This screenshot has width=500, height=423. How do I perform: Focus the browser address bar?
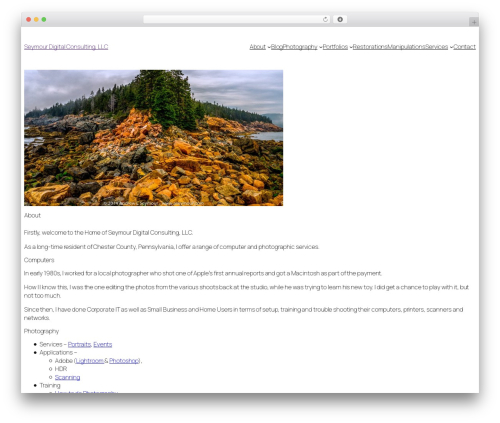(237, 19)
